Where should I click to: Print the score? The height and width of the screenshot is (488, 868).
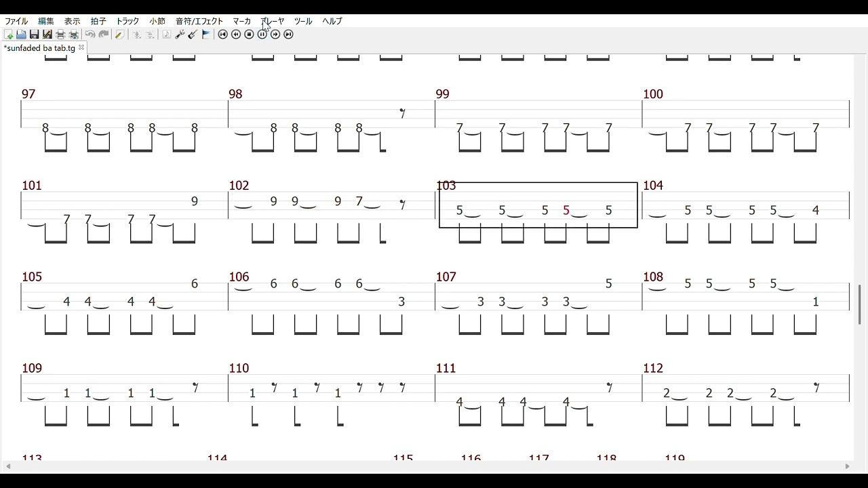(60, 35)
